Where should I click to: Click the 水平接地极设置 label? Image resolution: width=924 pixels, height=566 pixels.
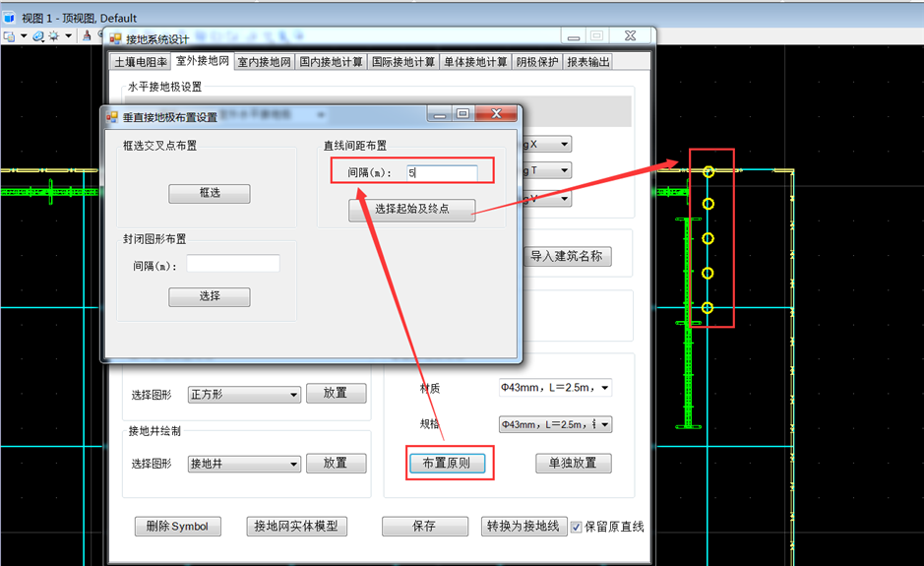click(x=165, y=87)
